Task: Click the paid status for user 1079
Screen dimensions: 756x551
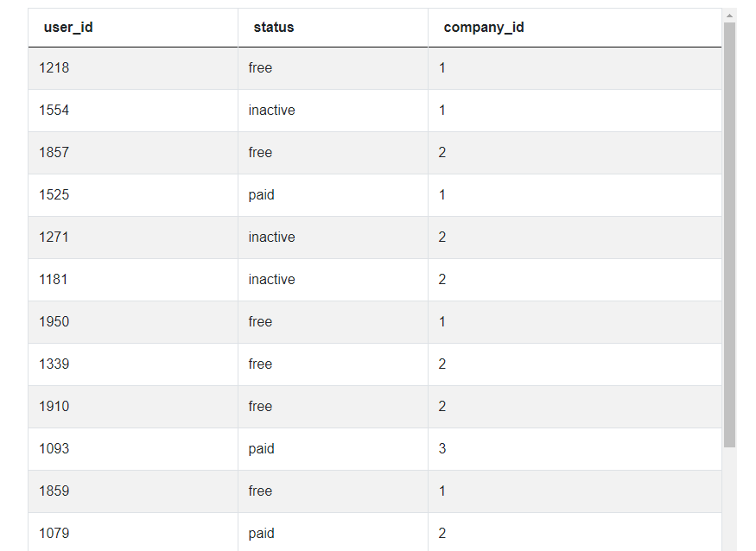Action: (x=261, y=534)
